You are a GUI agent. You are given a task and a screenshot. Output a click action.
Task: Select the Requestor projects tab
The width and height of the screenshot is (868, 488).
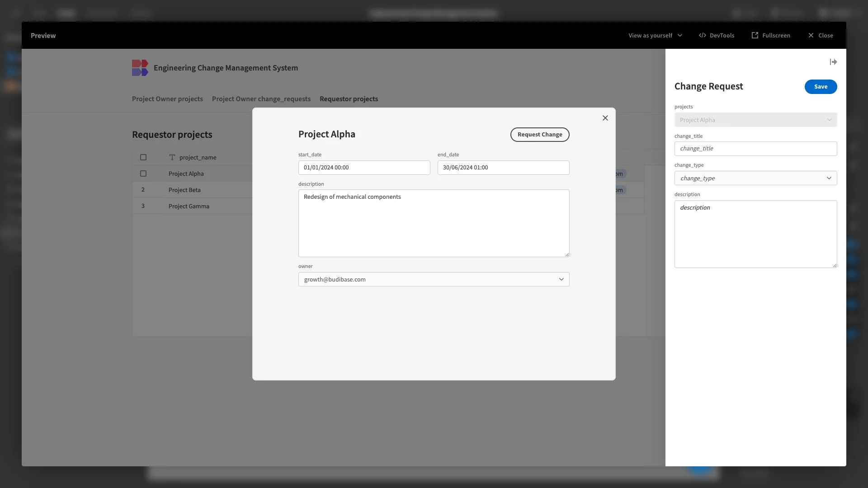[x=349, y=99]
